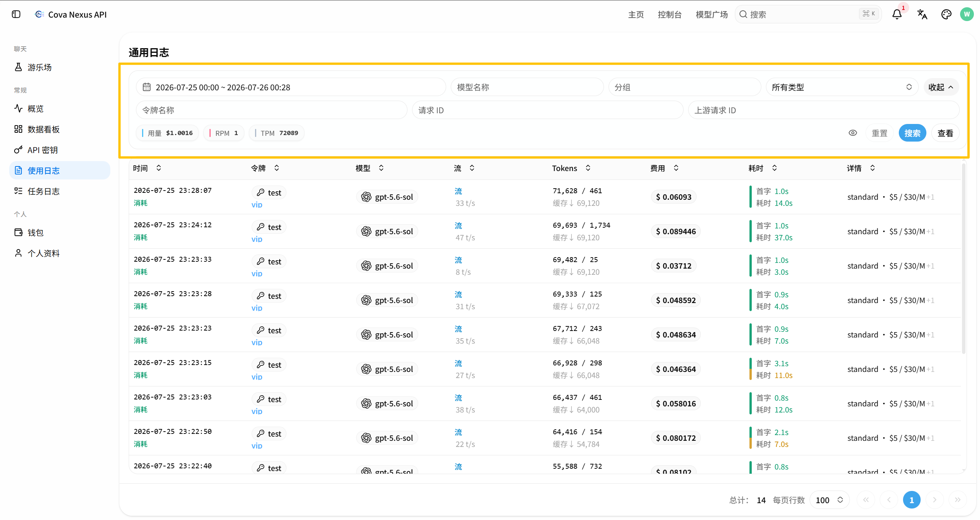The width and height of the screenshot is (980, 520).
Task: Collapse filters with 收起 button
Action: tap(941, 87)
